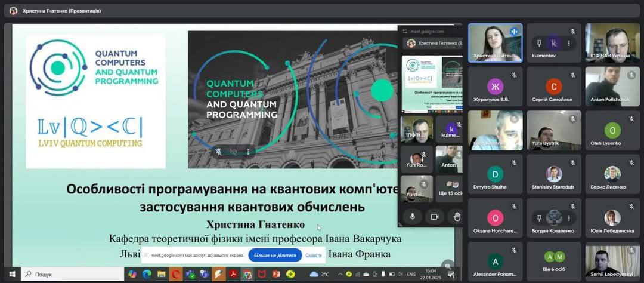The height and width of the screenshot is (283, 644).
Task: Expand hidden system tray icons
Action: click(x=339, y=274)
